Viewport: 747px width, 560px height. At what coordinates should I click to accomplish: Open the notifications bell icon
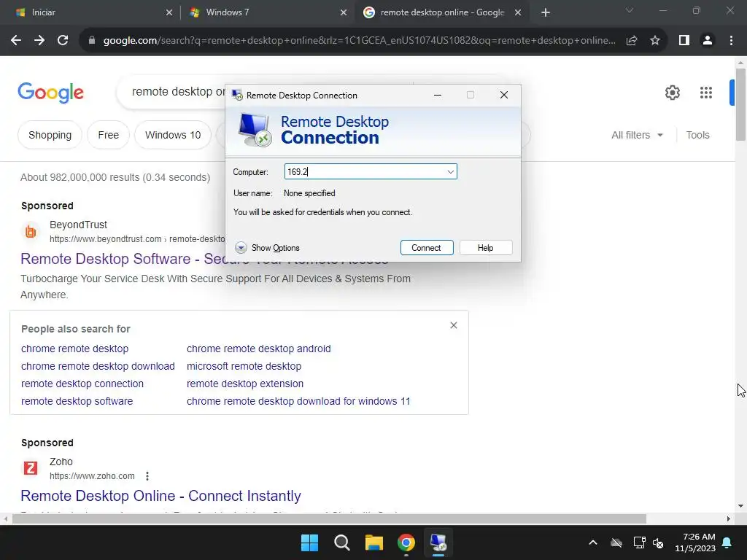(727, 542)
